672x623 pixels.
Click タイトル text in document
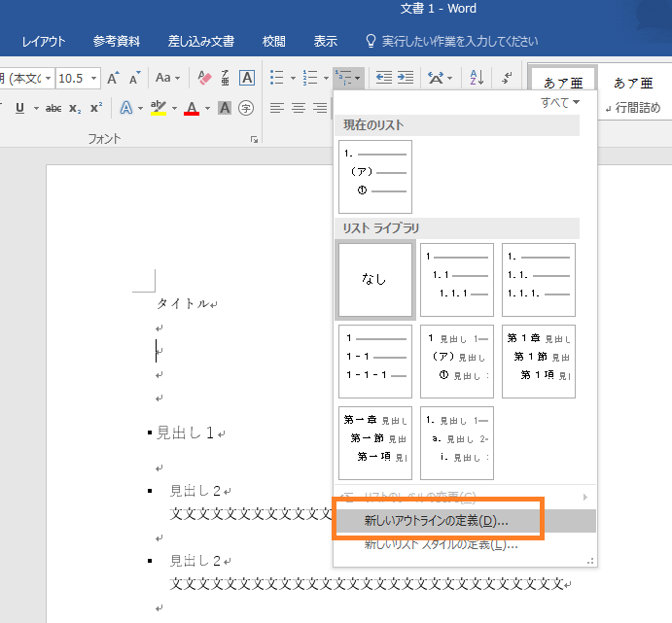click(183, 303)
